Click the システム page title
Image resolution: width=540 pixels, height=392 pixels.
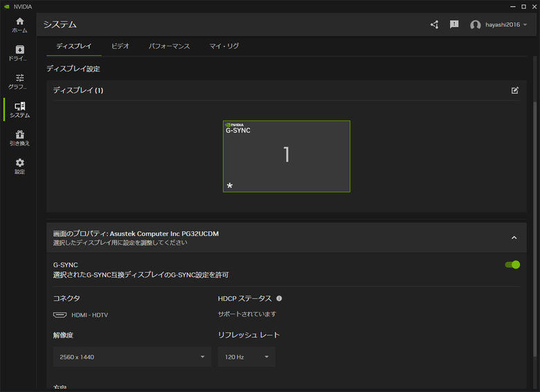pyautogui.click(x=60, y=24)
